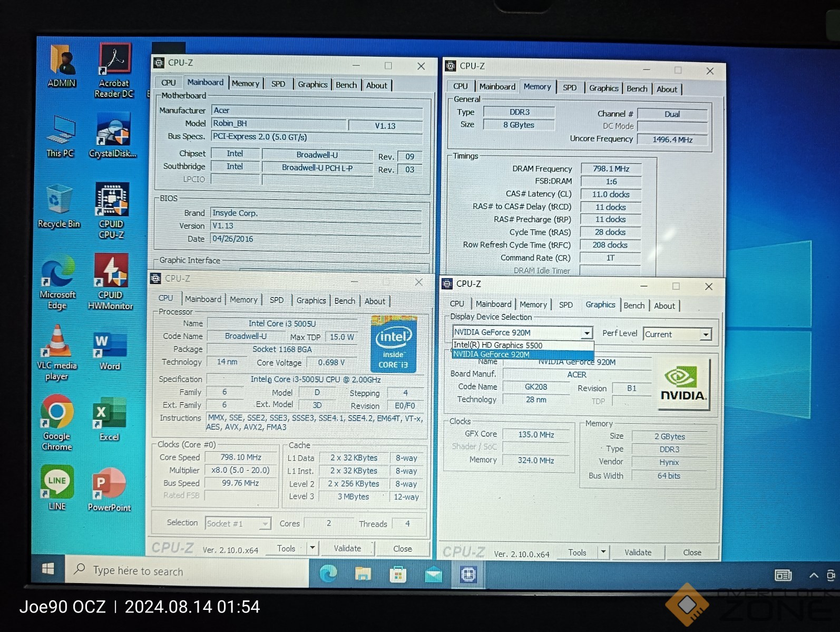
Task: Click the BIOS Date value 04/26/2016
Action: pos(316,239)
